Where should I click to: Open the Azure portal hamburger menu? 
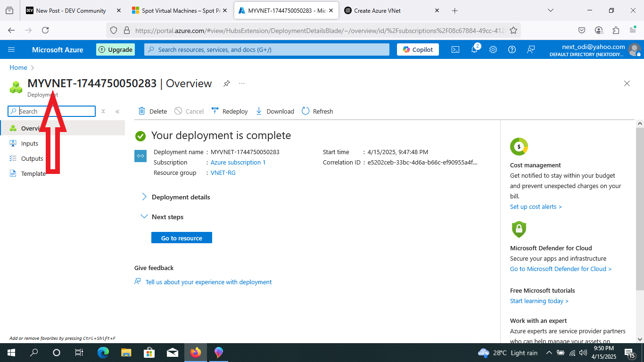pos(12,49)
